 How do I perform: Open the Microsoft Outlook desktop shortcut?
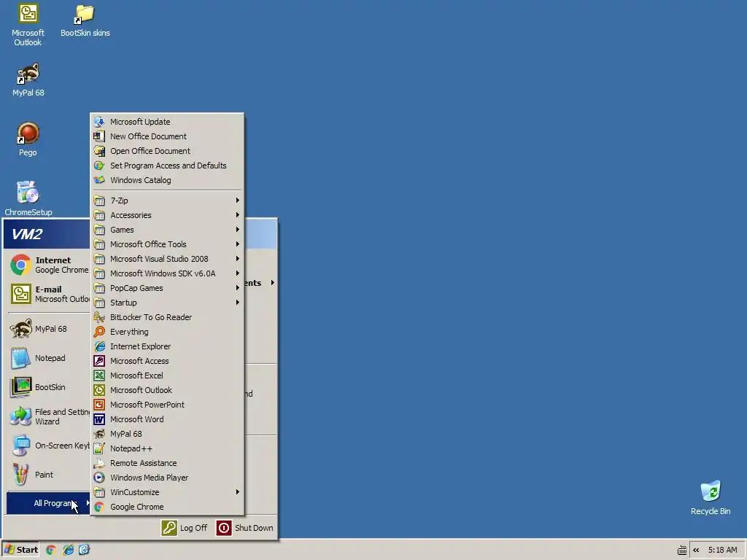click(28, 25)
